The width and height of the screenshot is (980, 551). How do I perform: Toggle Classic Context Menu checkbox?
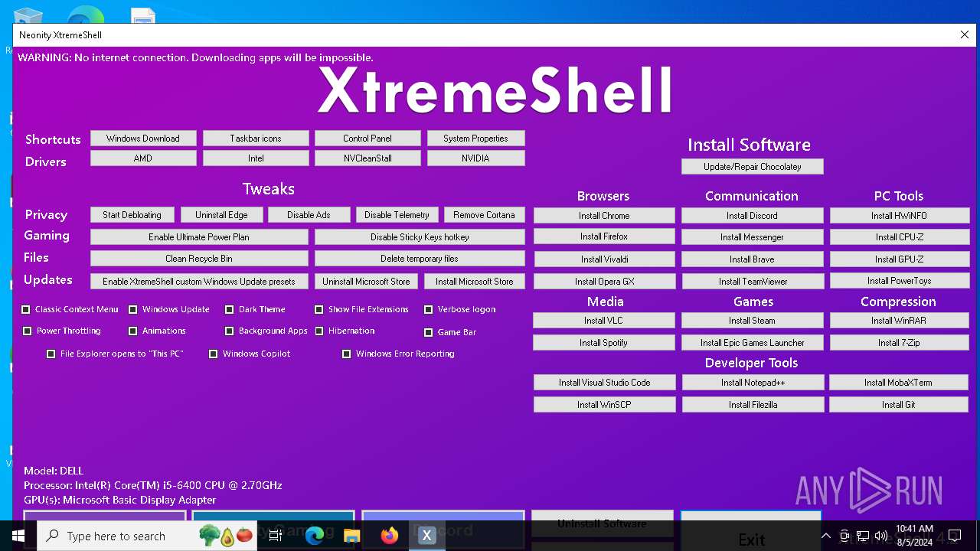click(26, 309)
